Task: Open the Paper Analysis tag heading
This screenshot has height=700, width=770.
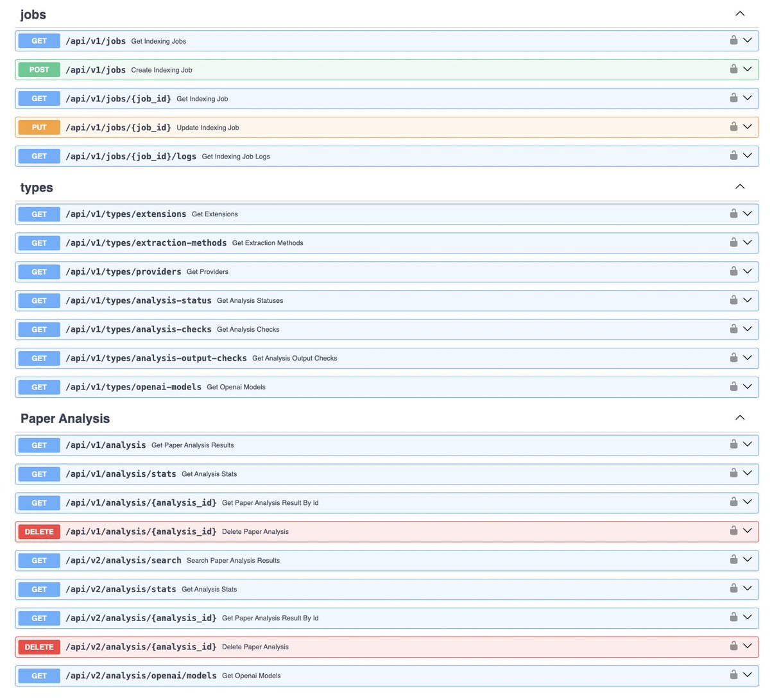Action: tap(65, 418)
